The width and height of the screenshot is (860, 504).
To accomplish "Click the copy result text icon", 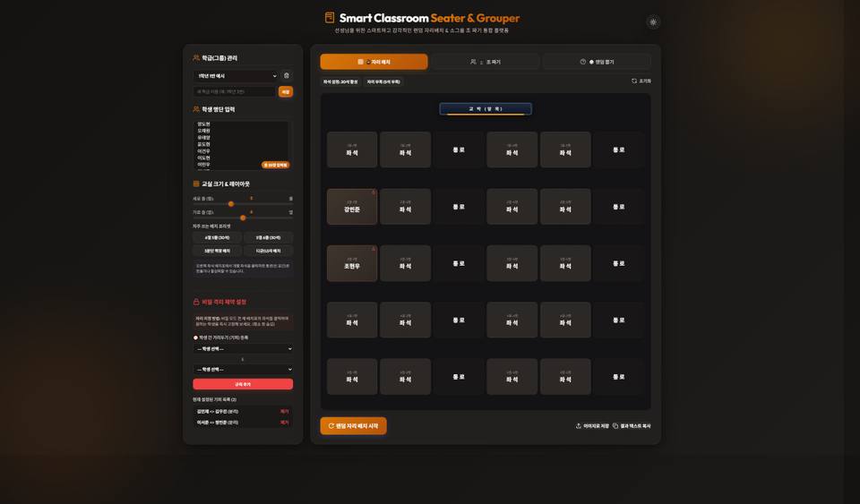I will 615,425.
